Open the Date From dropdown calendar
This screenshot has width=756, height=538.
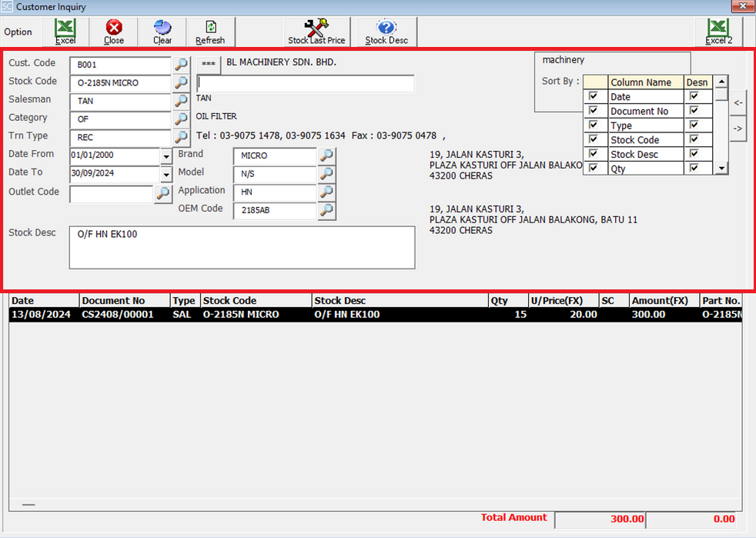coord(166,156)
